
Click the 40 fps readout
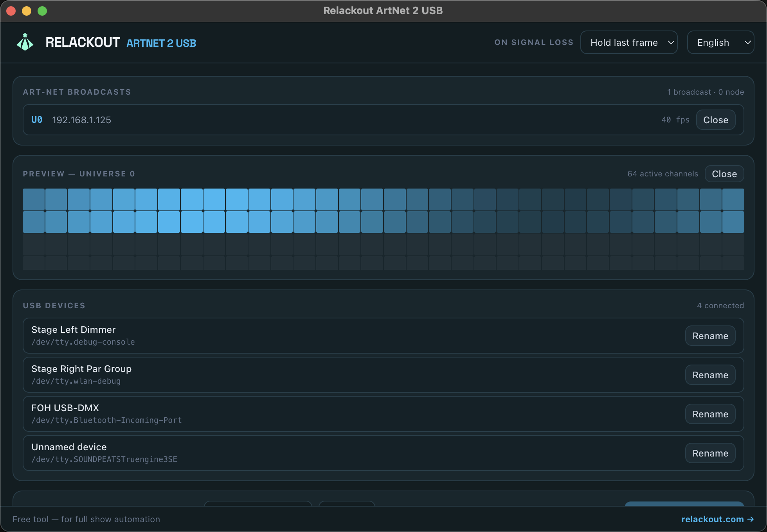tap(675, 120)
